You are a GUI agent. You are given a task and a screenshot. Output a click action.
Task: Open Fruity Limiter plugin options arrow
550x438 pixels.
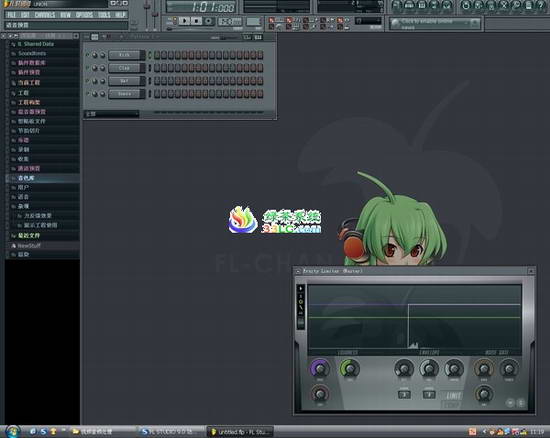298,271
